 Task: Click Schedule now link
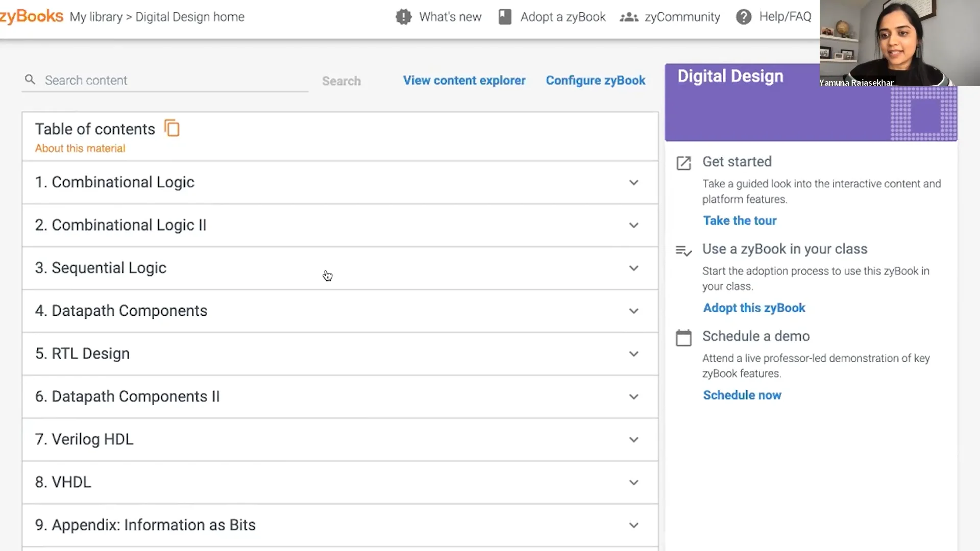click(x=742, y=395)
